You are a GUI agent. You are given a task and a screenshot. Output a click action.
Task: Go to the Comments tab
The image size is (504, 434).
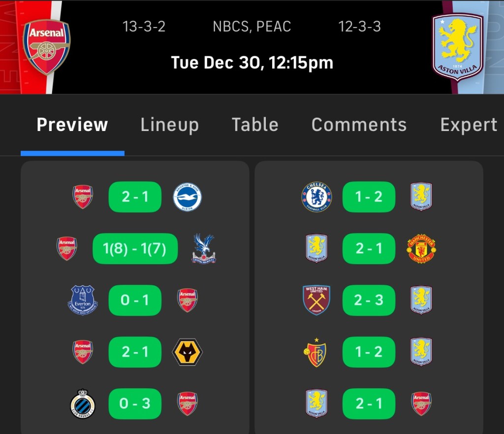[359, 125]
